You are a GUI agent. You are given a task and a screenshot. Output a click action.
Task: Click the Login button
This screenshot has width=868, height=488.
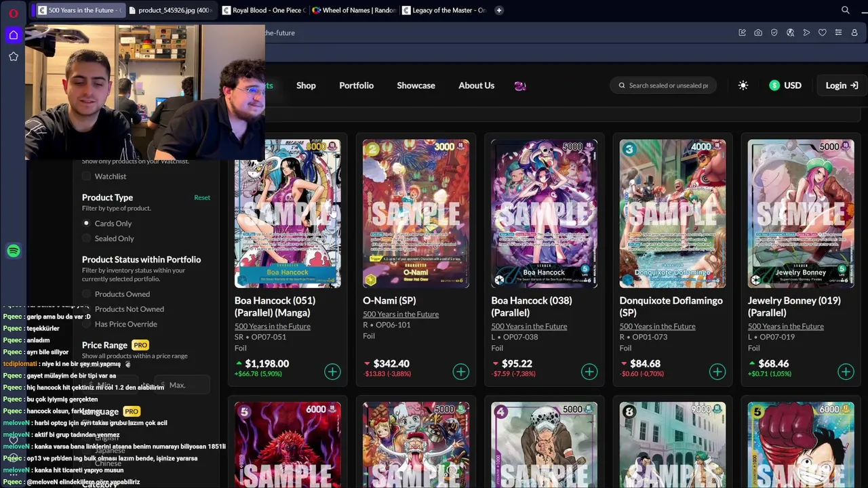(842, 85)
